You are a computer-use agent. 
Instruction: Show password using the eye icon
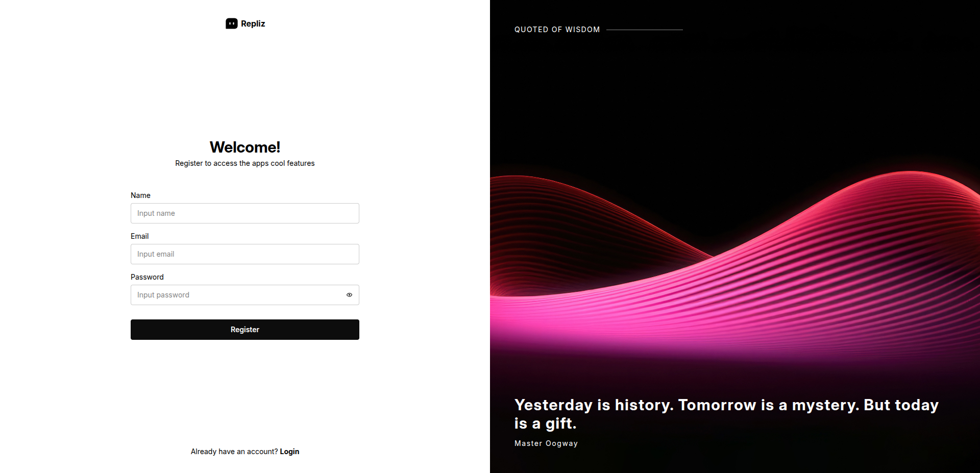349,295
